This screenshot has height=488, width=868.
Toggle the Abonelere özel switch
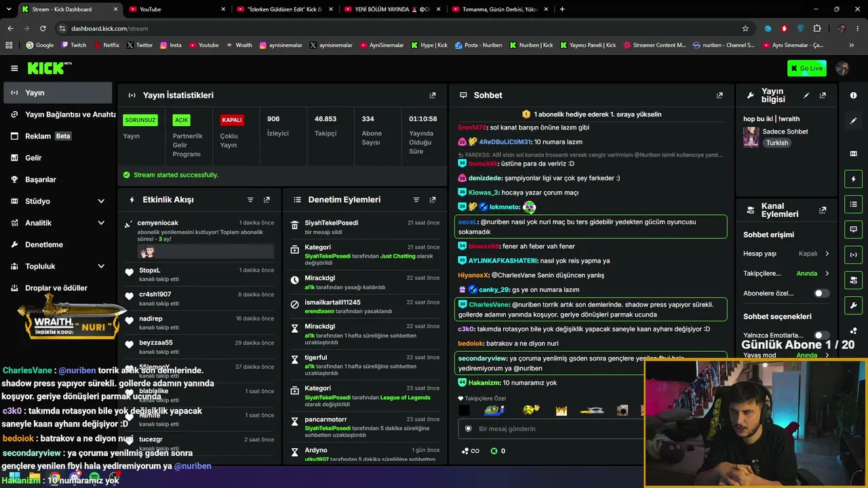pyautogui.click(x=821, y=293)
